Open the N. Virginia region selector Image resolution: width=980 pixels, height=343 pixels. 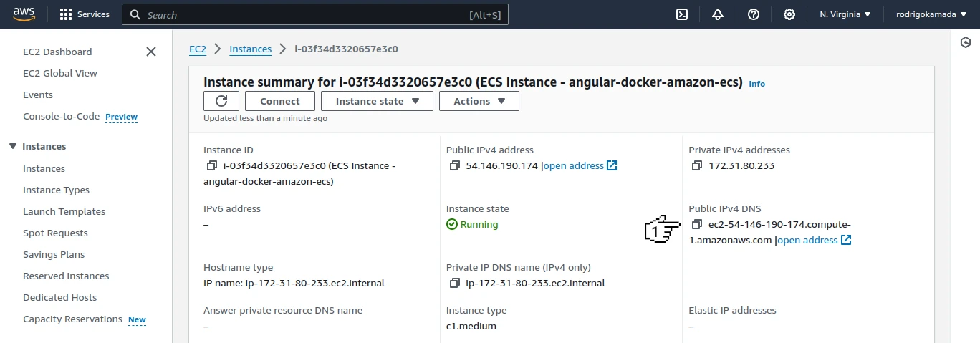845,14
